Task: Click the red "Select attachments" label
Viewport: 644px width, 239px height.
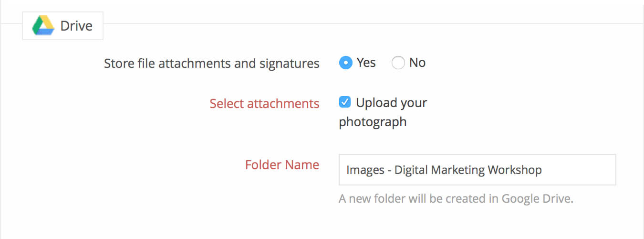Action: 264,103
